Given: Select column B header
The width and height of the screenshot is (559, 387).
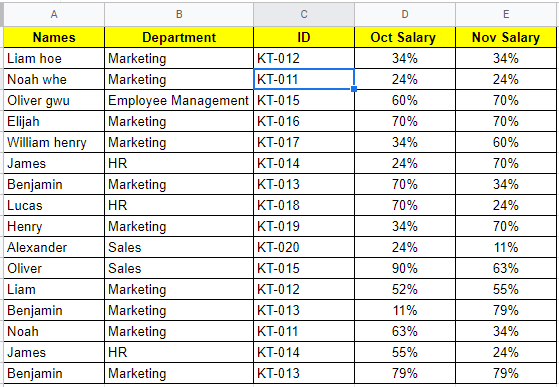Looking at the screenshot, I should click(179, 14).
